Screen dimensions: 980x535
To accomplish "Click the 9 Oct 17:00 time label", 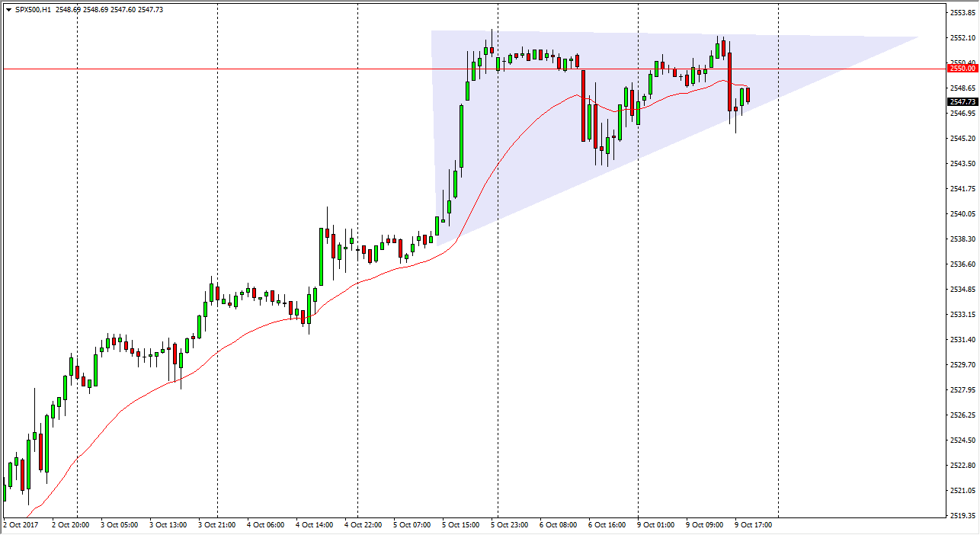I will coord(754,525).
